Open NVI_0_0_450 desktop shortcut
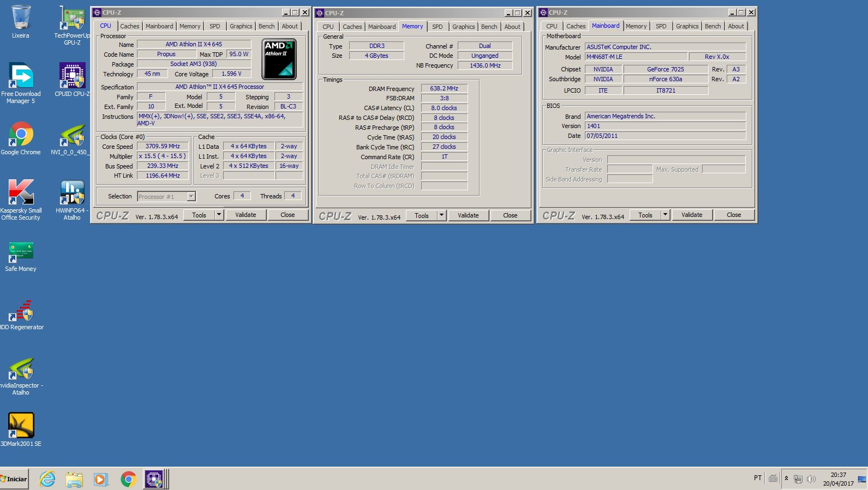This screenshot has width=868, height=490. click(x=72, y=138)
